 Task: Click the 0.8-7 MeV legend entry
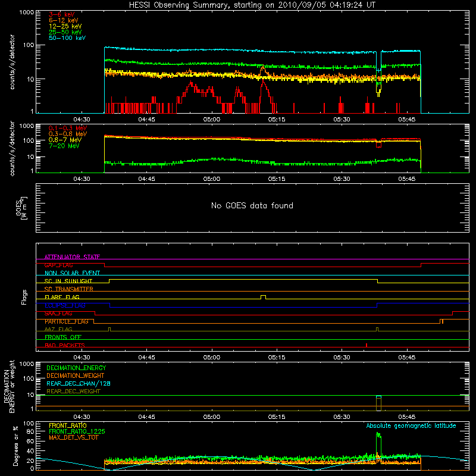tap(65, 140)
